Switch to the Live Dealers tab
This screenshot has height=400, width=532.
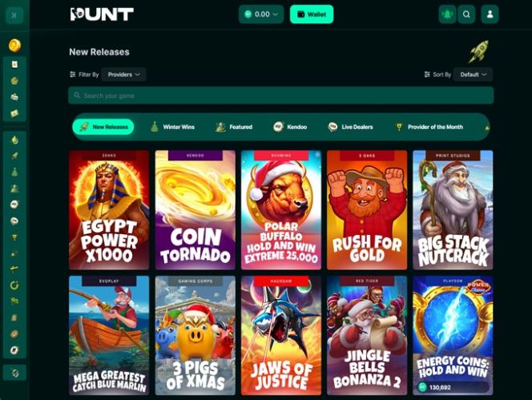(x=350, y=127)
